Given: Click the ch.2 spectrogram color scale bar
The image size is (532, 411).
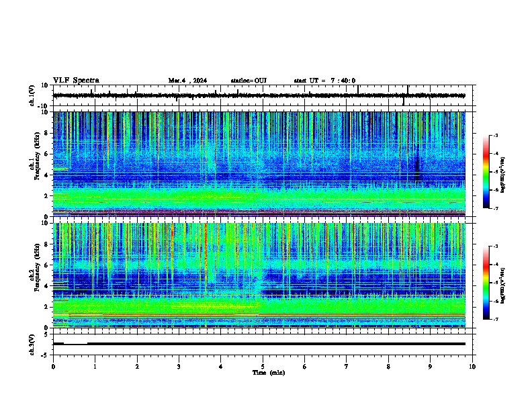Looking at the screenshot, I should (486, 283).
